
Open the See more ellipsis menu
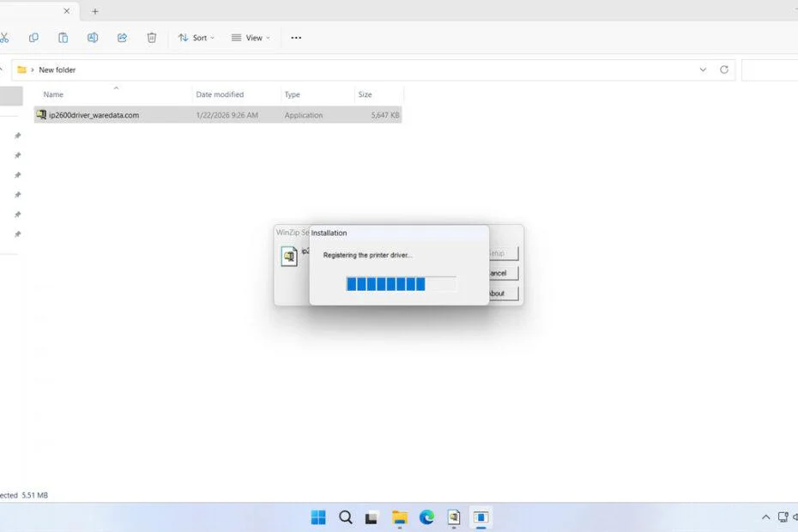click(296, 38)
